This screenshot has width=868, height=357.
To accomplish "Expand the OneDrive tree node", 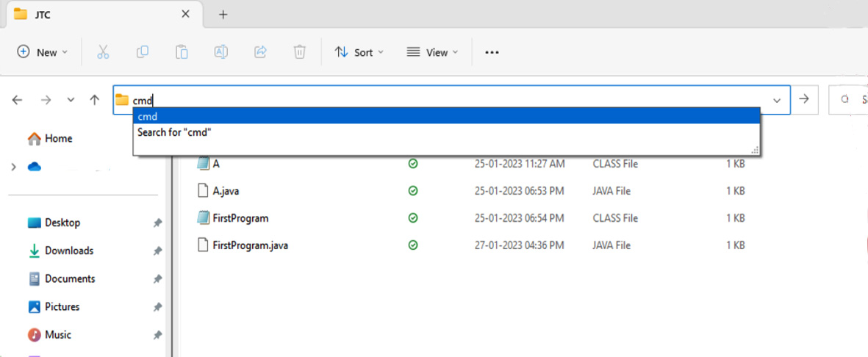I will click(13, 167).
